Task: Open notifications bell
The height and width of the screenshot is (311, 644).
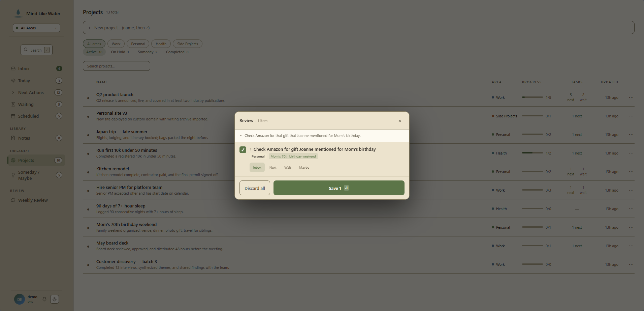Action: 44,299
